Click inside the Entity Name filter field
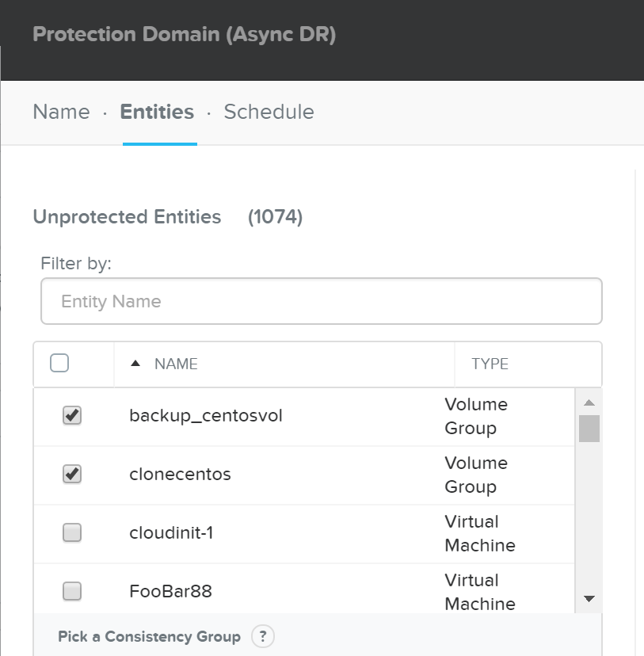 pos(321,301)
